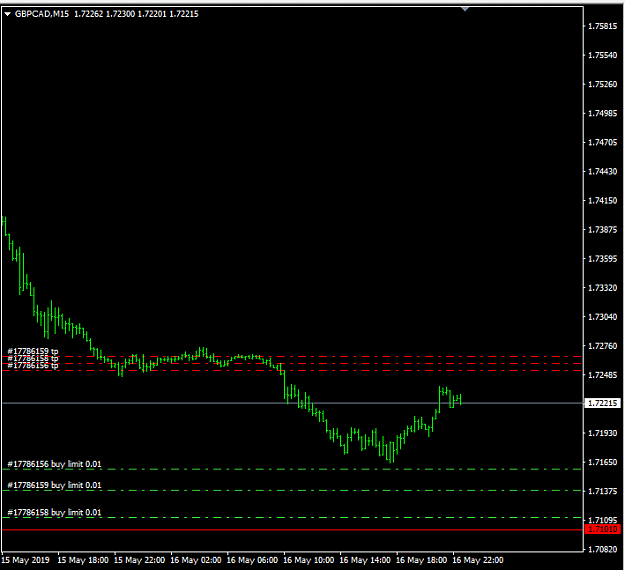Click the 15 May 2019 time axis label

(26, 560)
